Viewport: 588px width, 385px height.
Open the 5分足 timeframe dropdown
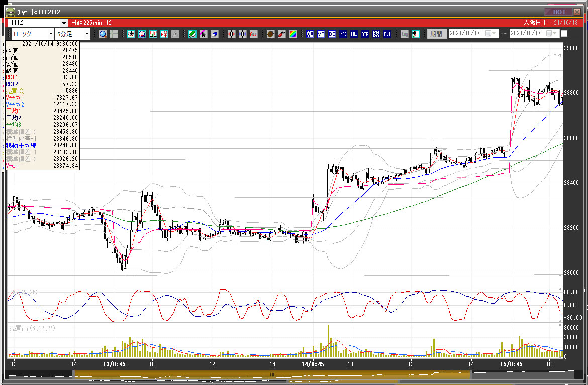pyautogui.click(x=73, y=34)
